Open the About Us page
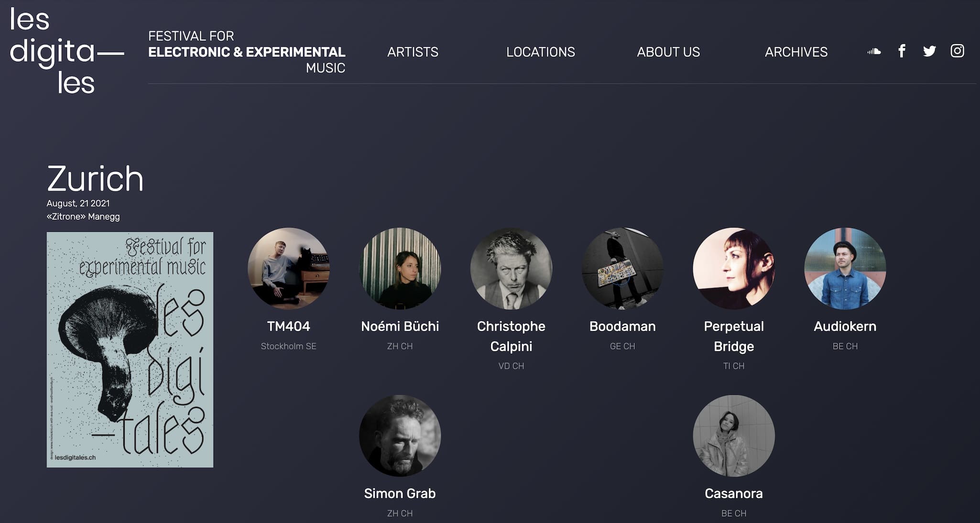The width and height of the screenshot is (980, 523). [668, 52]
